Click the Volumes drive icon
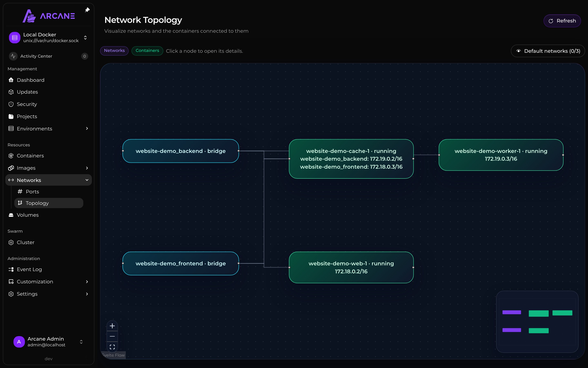This screenshot has width=588, height=368. click(11, 215)
